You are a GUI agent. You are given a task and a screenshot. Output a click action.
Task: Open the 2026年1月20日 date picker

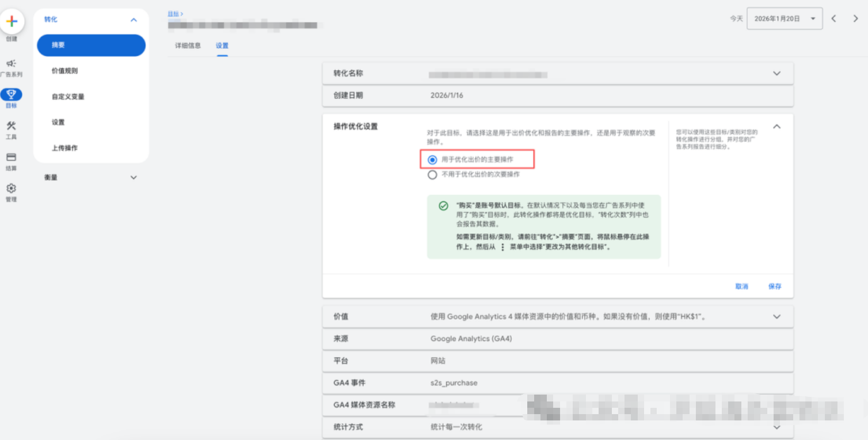784,18
